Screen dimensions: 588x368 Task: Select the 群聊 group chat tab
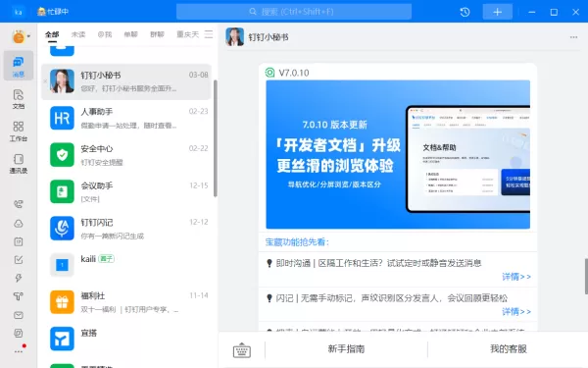[x=157, y=34]
